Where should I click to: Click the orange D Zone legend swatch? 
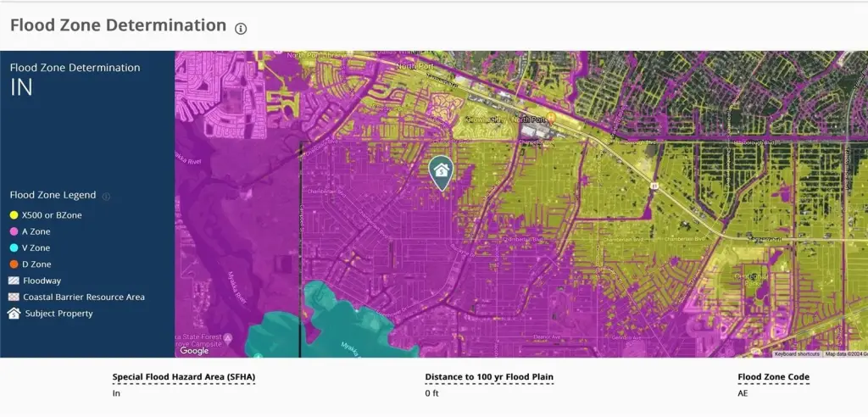(x=14, y=264)
